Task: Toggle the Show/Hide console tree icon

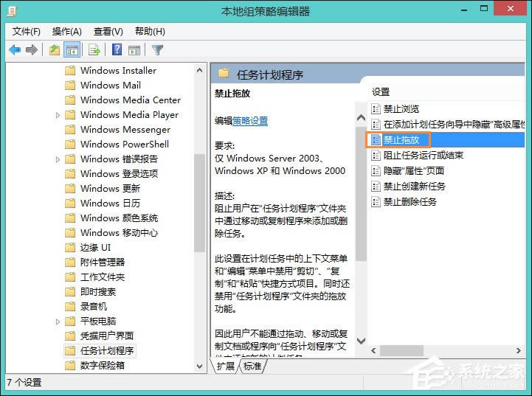Action: [x=72, y=50]
